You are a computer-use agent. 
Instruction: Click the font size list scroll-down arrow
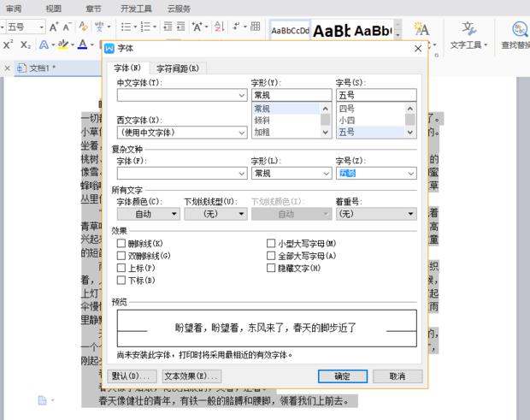(410, 133)
